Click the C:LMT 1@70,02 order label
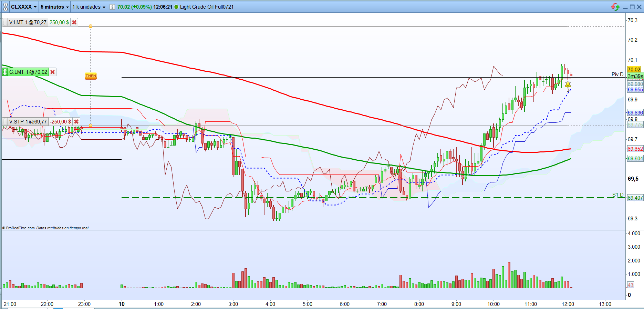This screenshot has width=644, height=309. click(28, 72)
